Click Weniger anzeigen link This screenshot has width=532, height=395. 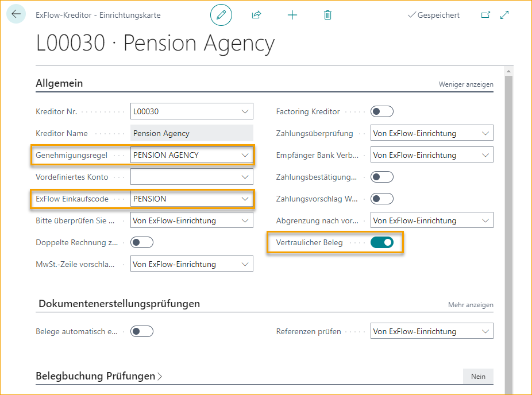(466, 84)
